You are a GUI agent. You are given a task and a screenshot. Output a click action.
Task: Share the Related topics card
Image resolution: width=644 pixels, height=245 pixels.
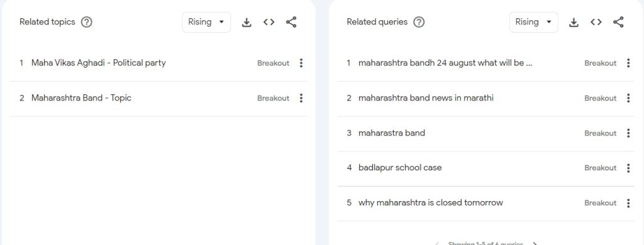click(291, 22)
